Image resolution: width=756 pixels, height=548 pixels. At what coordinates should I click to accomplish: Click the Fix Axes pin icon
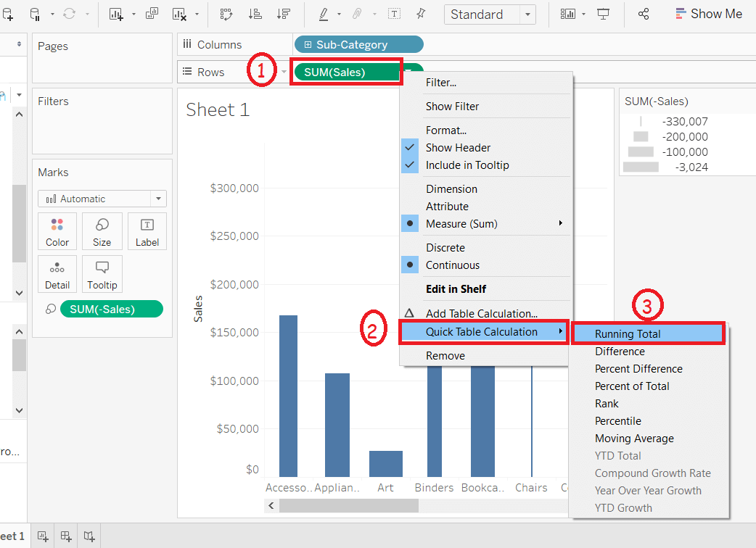click(421, 14)
